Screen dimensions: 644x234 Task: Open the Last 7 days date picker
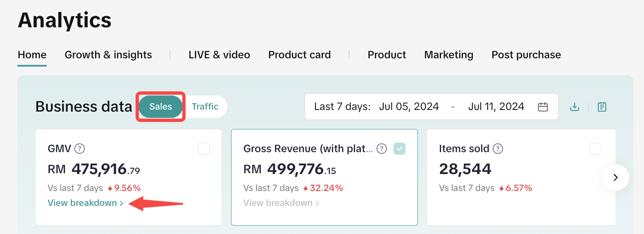[x=342, y=107]
